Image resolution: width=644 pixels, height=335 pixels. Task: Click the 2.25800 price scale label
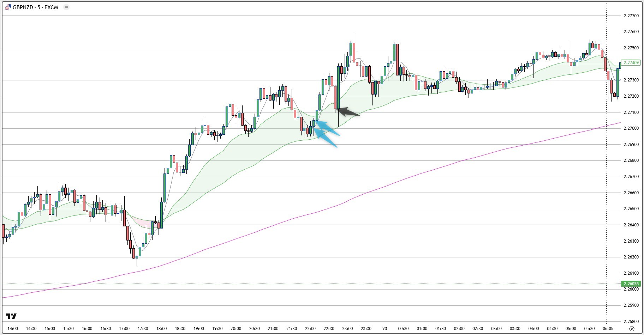[631, 322]
